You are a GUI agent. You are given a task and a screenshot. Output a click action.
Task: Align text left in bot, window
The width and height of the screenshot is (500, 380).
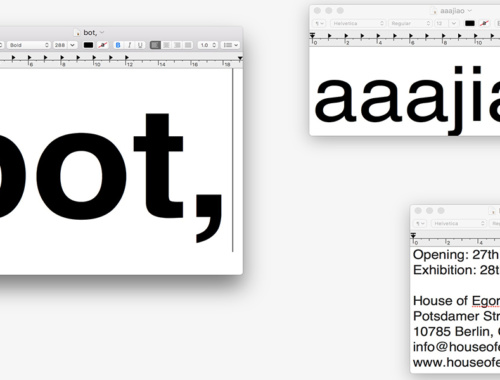155,45
